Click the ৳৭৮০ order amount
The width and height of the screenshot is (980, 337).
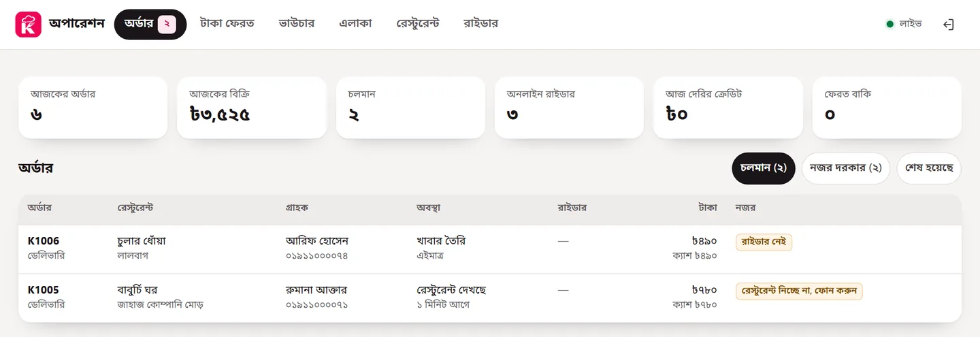click(x=704, y=290)
